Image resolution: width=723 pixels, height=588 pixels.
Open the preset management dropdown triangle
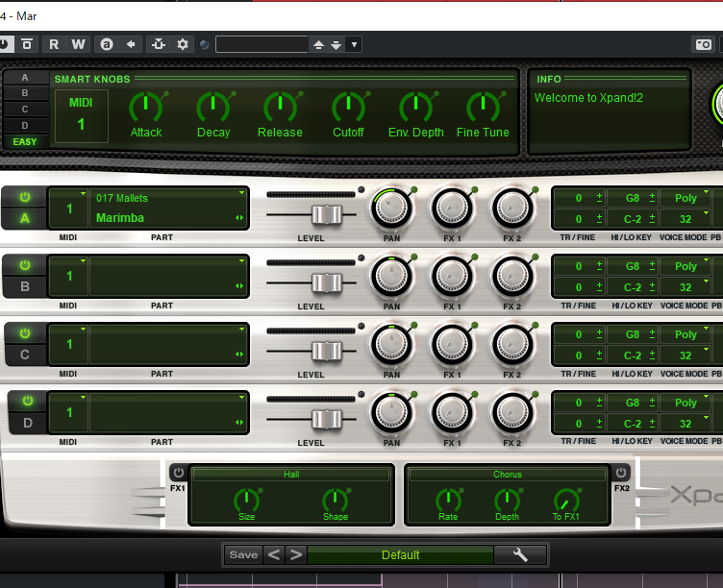click(x=354, y=45)
